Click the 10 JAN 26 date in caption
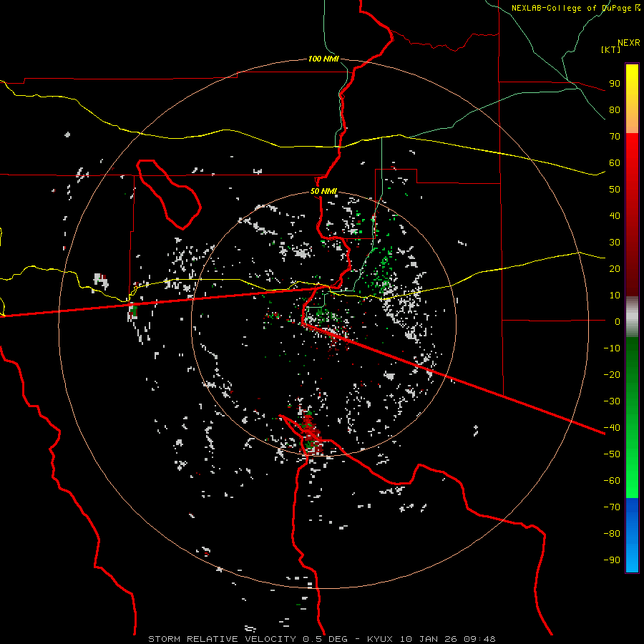 click(x=429, y=639)
